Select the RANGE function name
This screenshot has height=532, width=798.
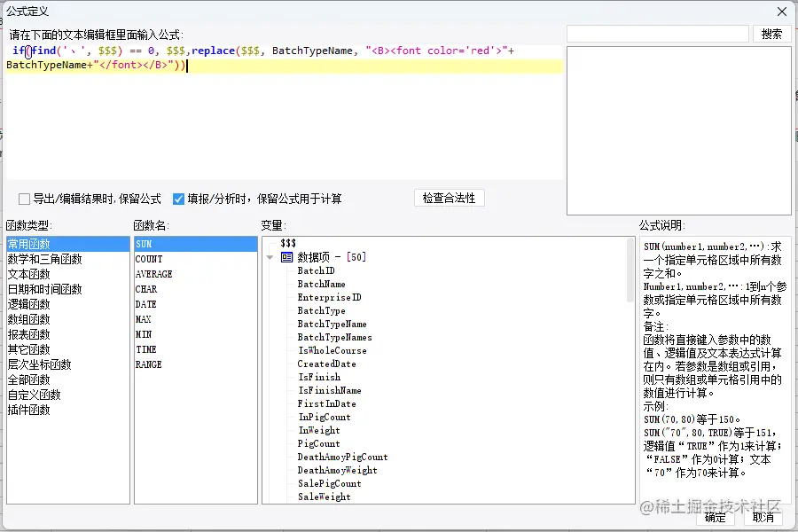click(x=195, y=364)
